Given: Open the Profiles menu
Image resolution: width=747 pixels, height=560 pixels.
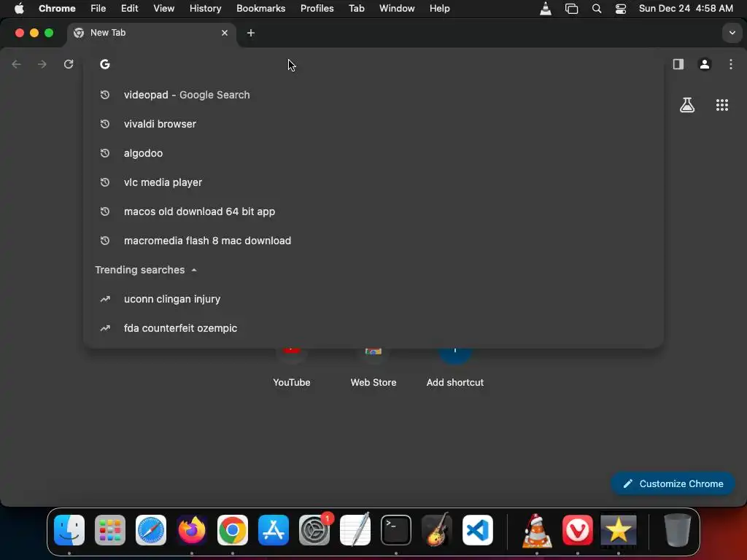Looking at the screenshot, I should coord(317,8).
